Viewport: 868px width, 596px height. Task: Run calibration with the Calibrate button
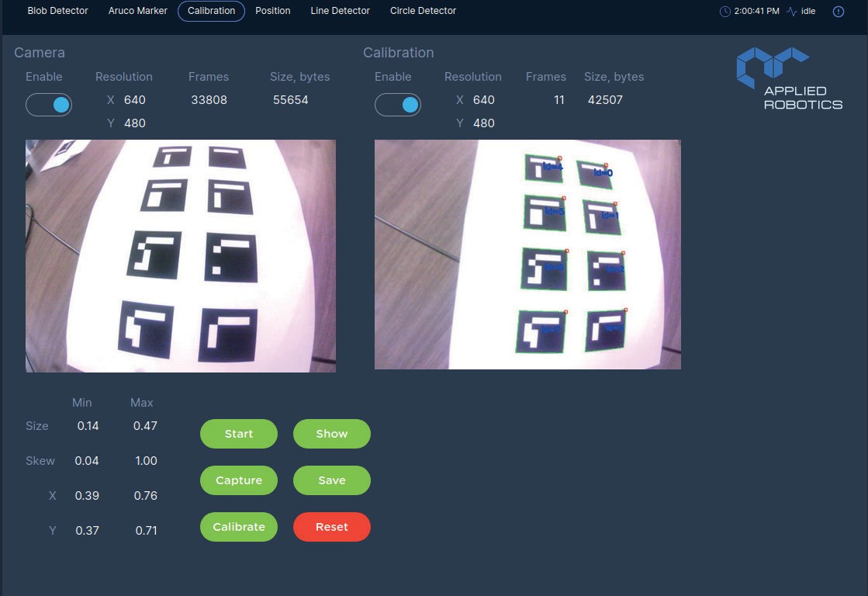point(239,527)
